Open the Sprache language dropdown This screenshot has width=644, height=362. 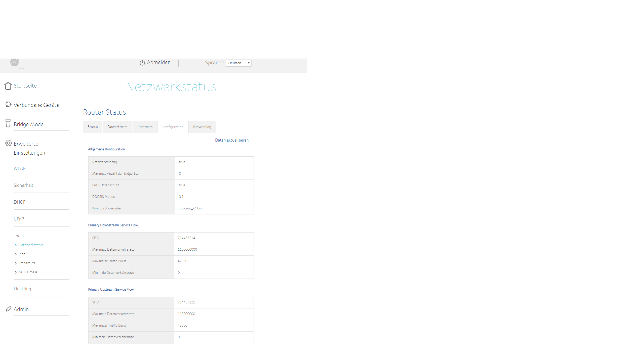tap(238, 63)
